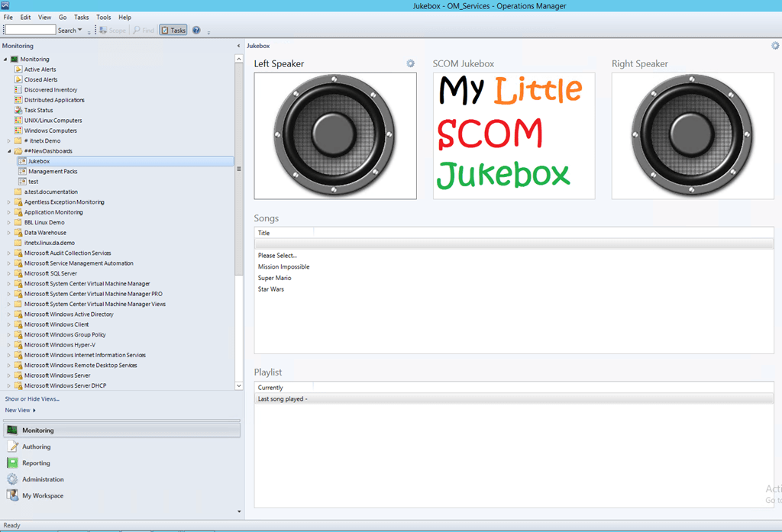Collapse the ##NewDashboards folder
The image size is (782, 532).
coord(9,151)
